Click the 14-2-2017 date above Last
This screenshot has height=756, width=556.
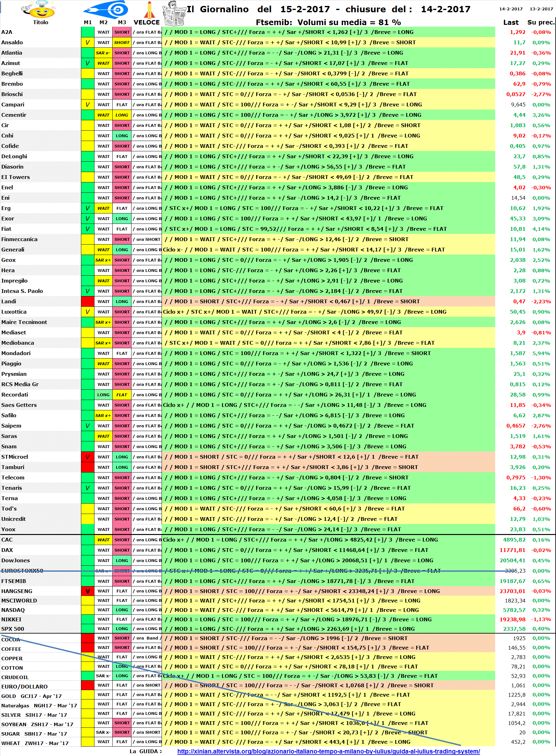pos(511,9)
